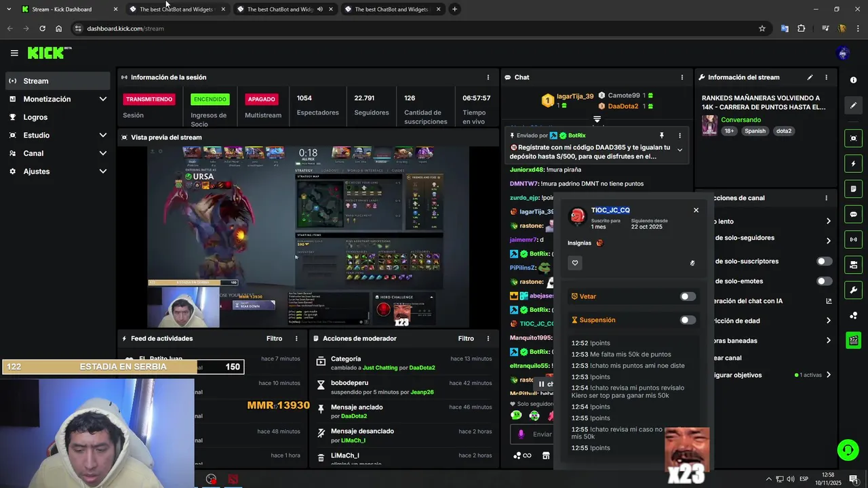Open Filtro in Feed de actividades

point(274,338)
